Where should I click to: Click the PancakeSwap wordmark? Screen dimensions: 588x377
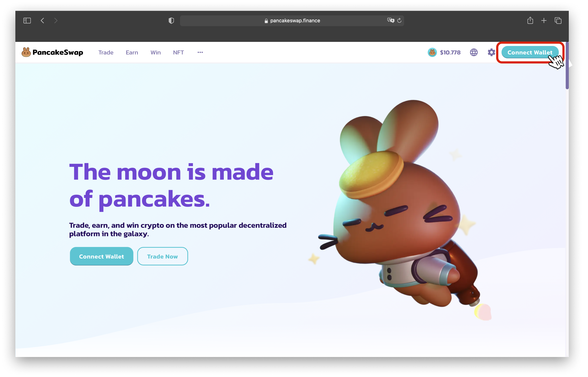58,53
